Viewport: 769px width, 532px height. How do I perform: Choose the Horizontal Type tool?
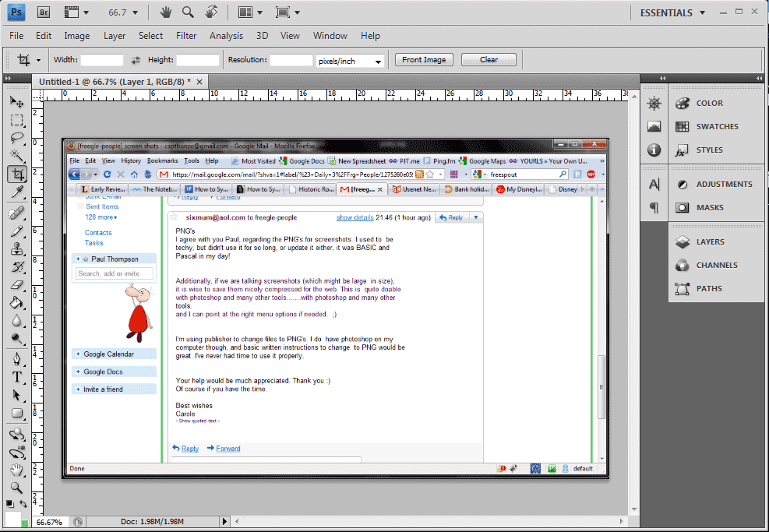[16, 377]
